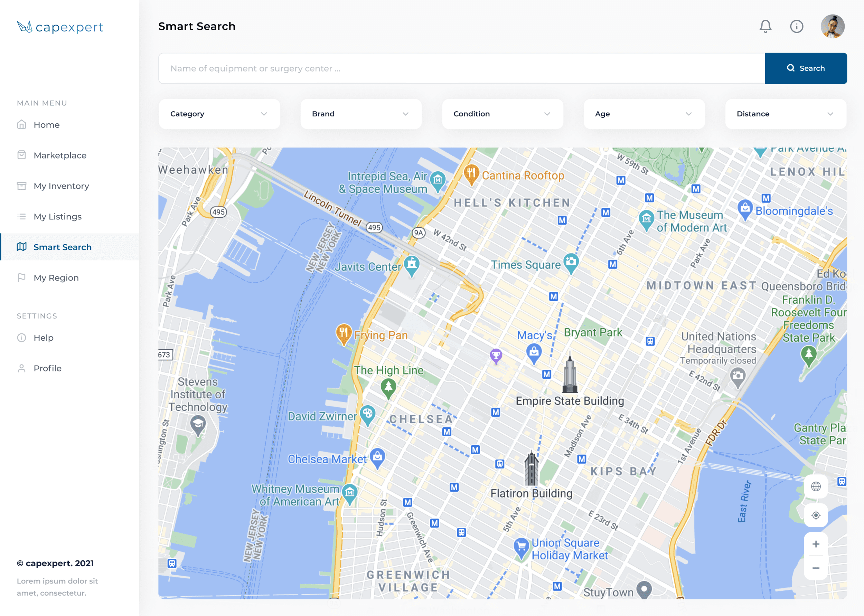Open the Age filter dropdown

point(644,114)
